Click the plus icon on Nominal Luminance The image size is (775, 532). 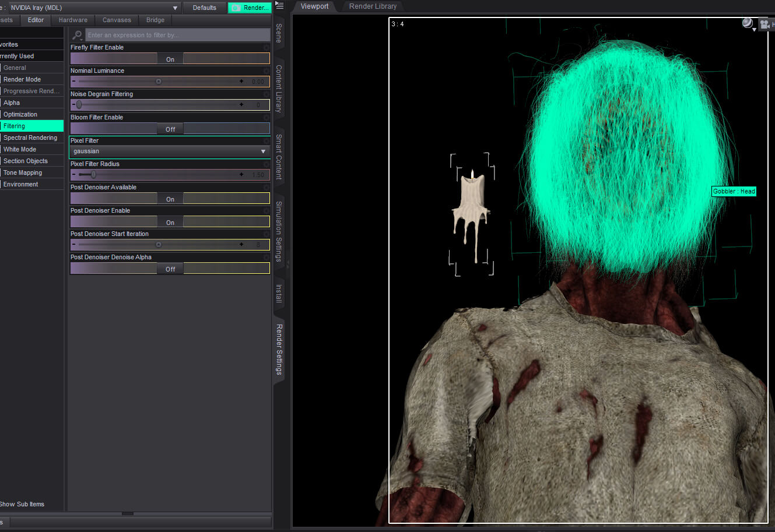[x=241, y=82]
